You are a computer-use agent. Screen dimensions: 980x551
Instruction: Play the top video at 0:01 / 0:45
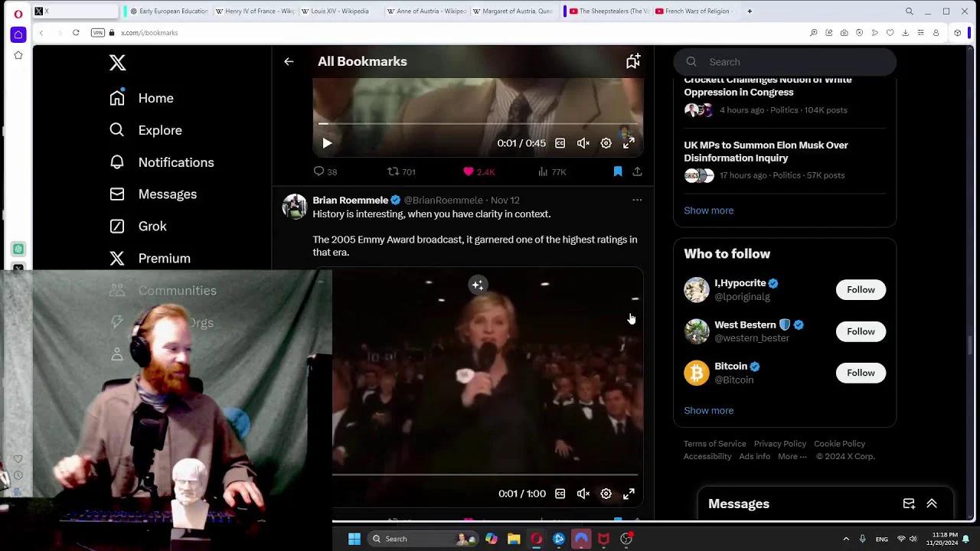[327, 143]
